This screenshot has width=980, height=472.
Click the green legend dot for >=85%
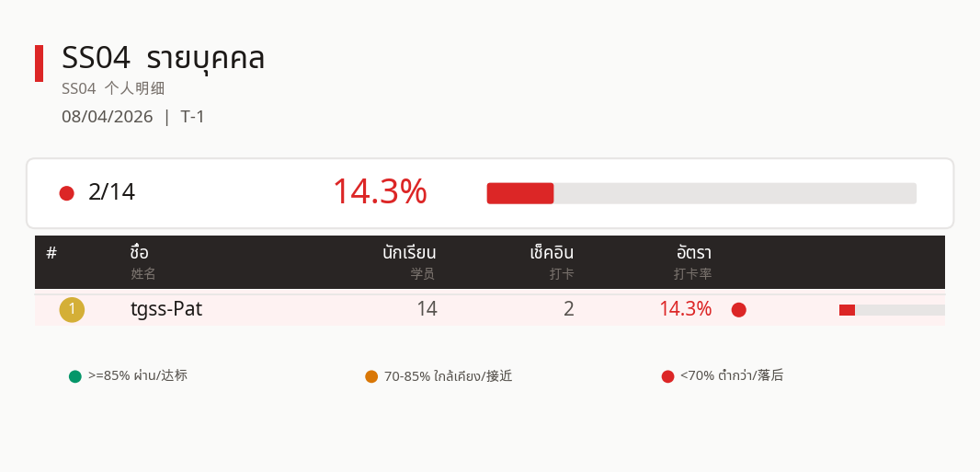pos(75,376)
